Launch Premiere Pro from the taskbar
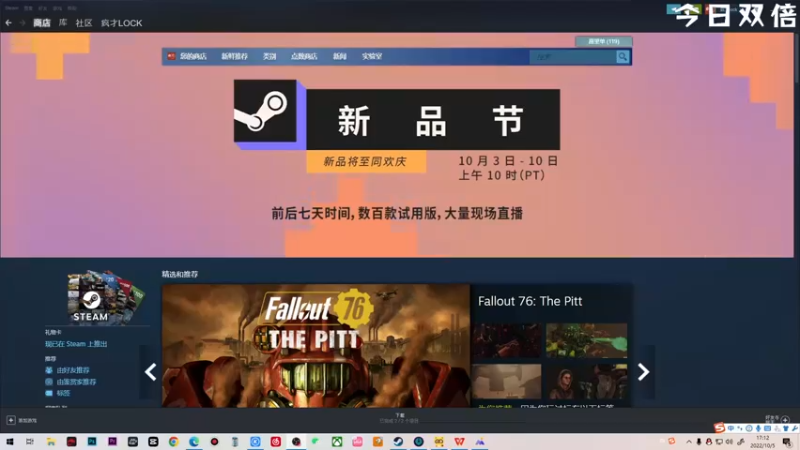The width and height of the screenshot is (800, 450). coord(112,441)
